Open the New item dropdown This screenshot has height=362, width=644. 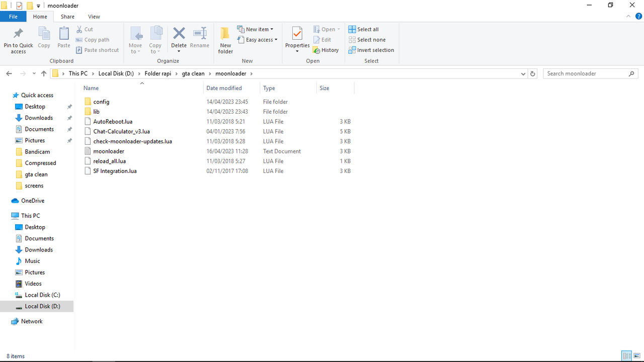[255, 29]
